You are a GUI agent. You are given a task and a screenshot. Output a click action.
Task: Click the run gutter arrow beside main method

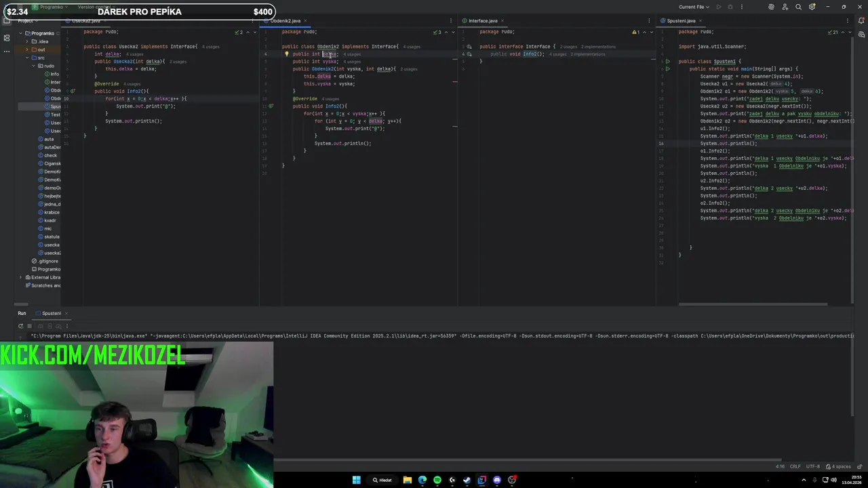click(668, 68)
